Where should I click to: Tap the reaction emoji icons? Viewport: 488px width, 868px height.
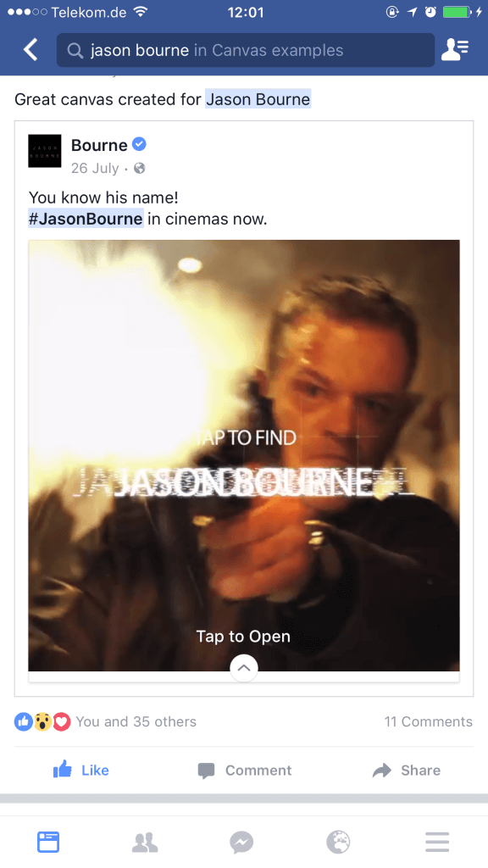click(42, 721)
